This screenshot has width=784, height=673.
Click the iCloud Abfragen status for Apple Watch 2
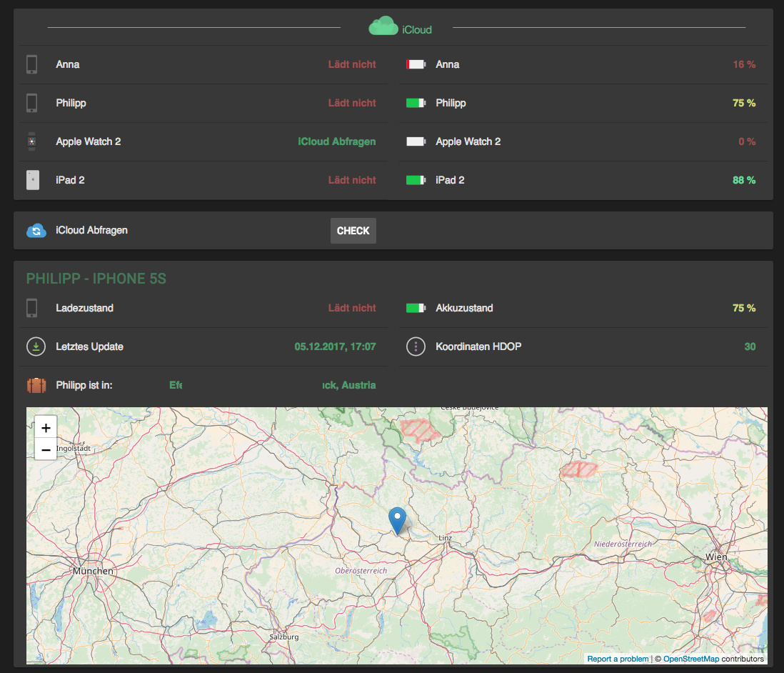pos(336,141)
